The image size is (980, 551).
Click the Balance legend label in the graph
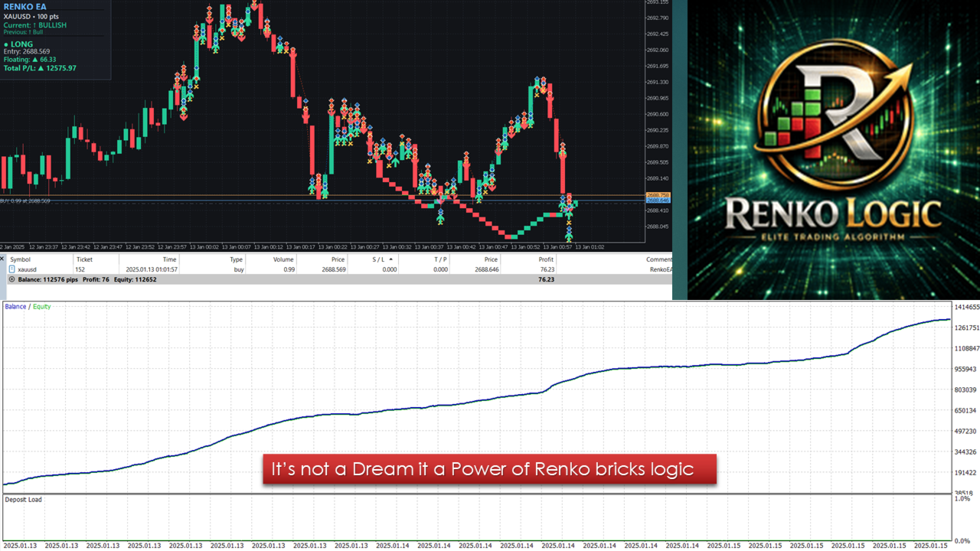(x=15, y=307)
